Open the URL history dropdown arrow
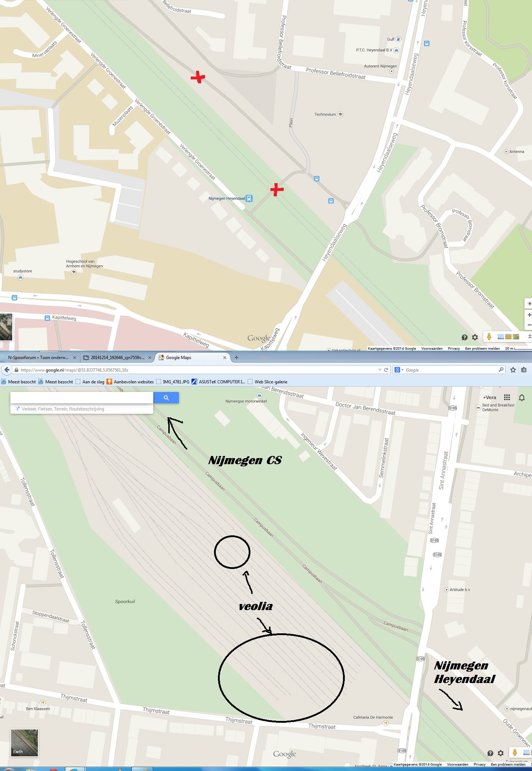Screen dimensions: 532x771 [380, 370]
